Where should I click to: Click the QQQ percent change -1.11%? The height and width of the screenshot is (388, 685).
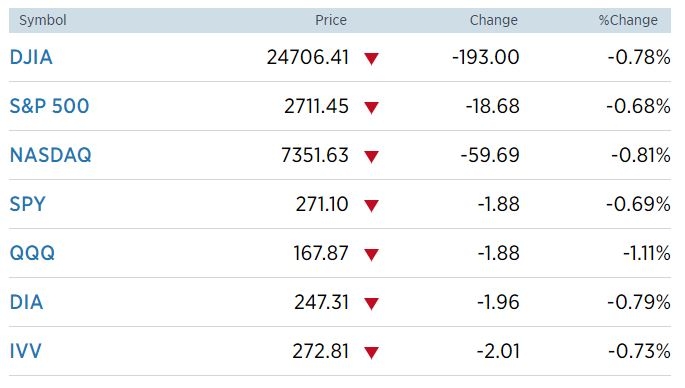click(647, 253)
